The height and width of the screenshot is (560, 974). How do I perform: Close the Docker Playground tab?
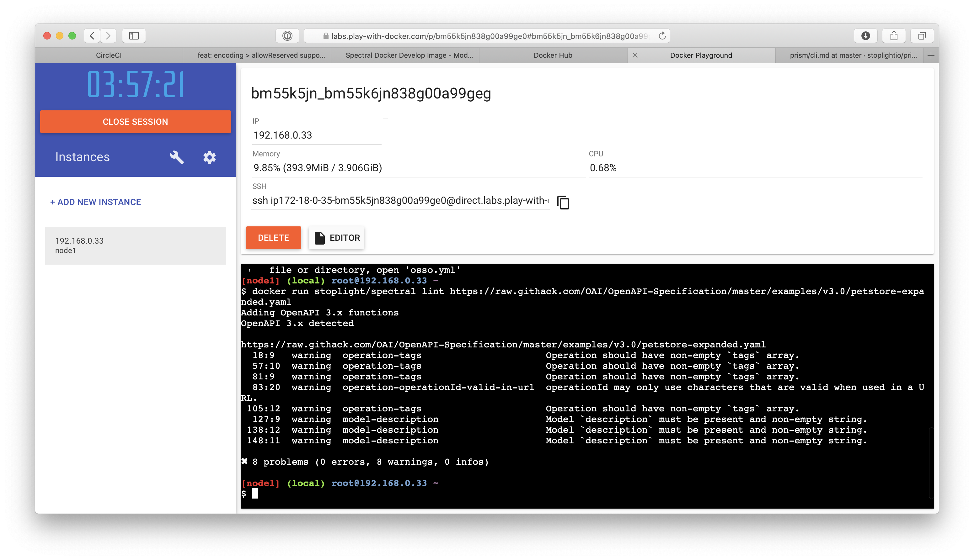pyautogui.click(x=635, y=55)
